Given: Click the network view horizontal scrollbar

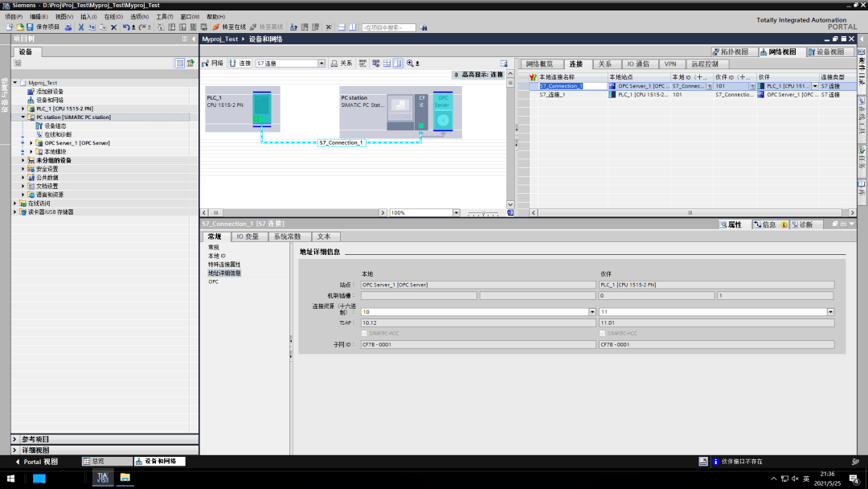Looking at the screenshot, I should (293, 212).
